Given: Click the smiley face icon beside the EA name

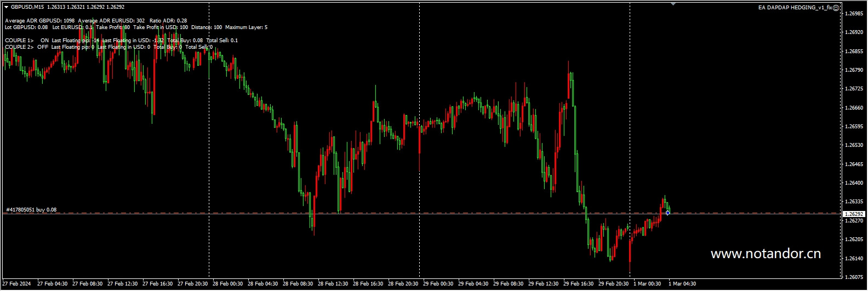Looking at the screenshot, I should pyautogui.click(x=836, y=8).
